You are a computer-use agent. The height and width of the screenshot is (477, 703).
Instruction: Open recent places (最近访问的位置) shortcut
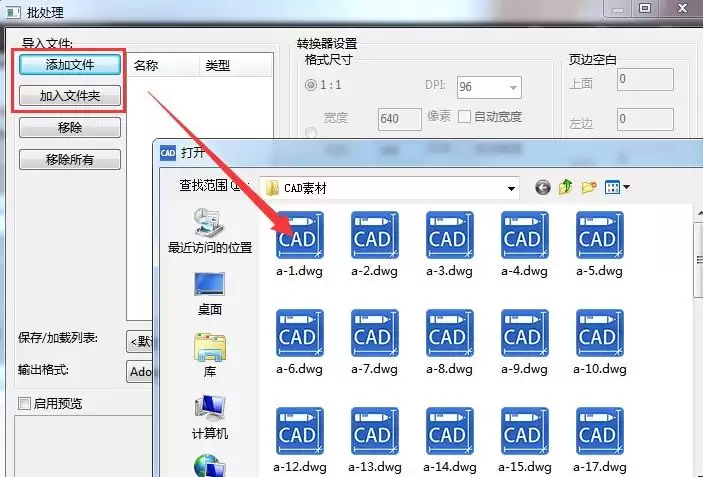pos(210,232)
